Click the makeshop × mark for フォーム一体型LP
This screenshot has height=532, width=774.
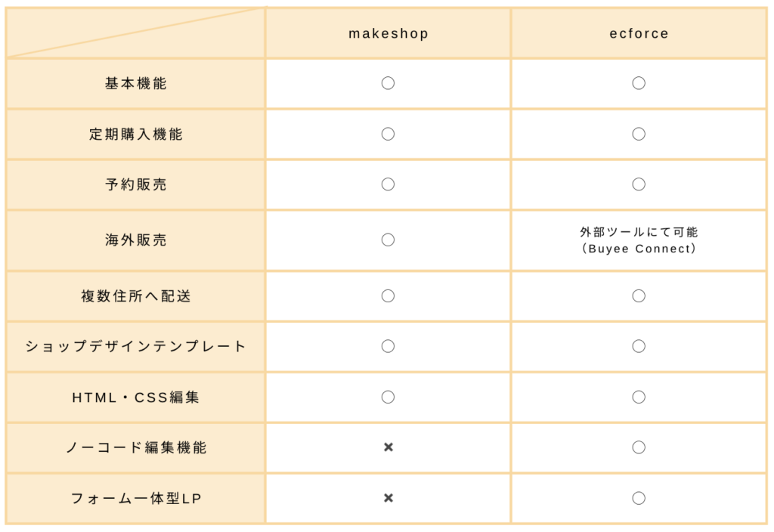click(389, 498)
